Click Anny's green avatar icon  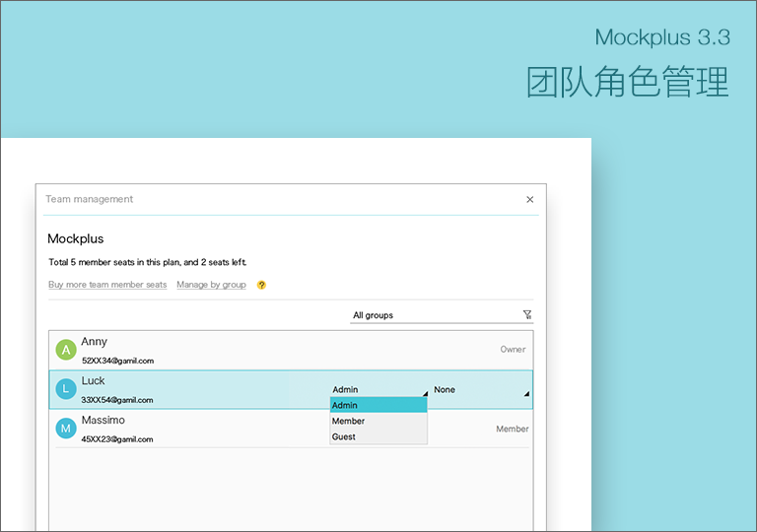tap(66, 350)
